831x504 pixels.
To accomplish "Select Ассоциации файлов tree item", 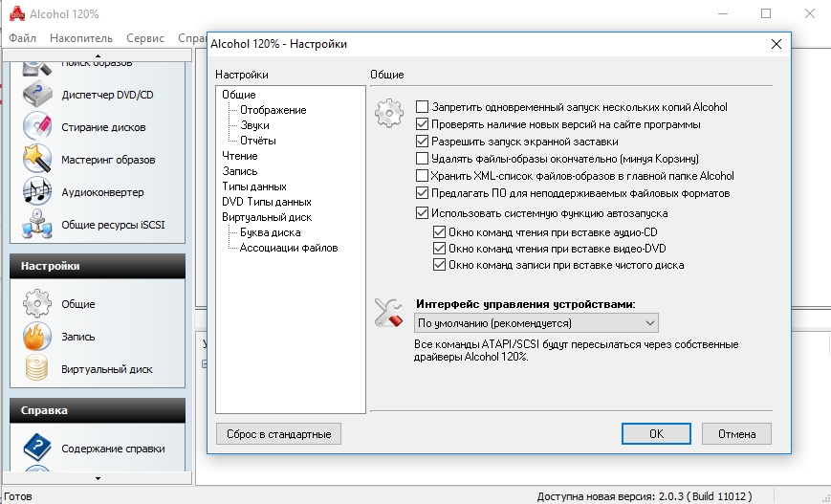I will pos(288,248).
